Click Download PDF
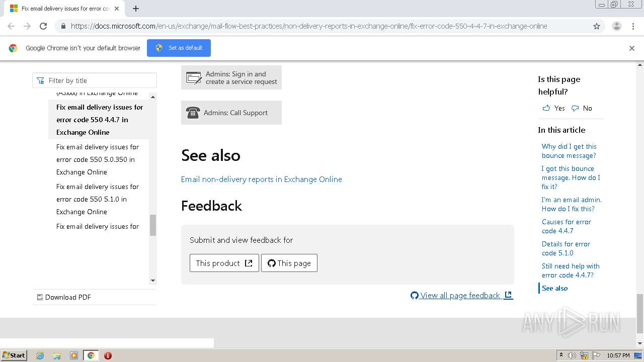Image resolution: width=644 pixels, height=362 pixels. [64, 297]
